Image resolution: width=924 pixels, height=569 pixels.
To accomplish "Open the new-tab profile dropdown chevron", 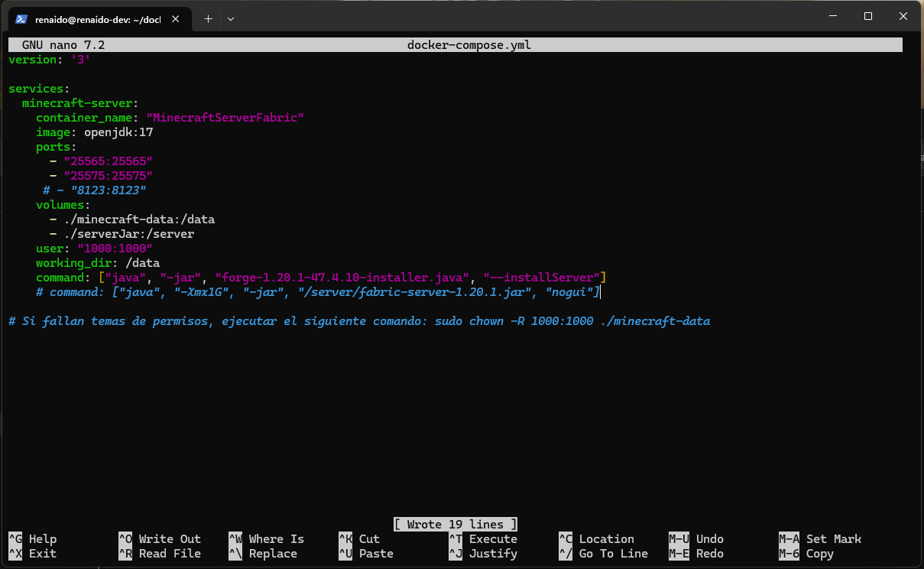I will click(x=231, y=18).
